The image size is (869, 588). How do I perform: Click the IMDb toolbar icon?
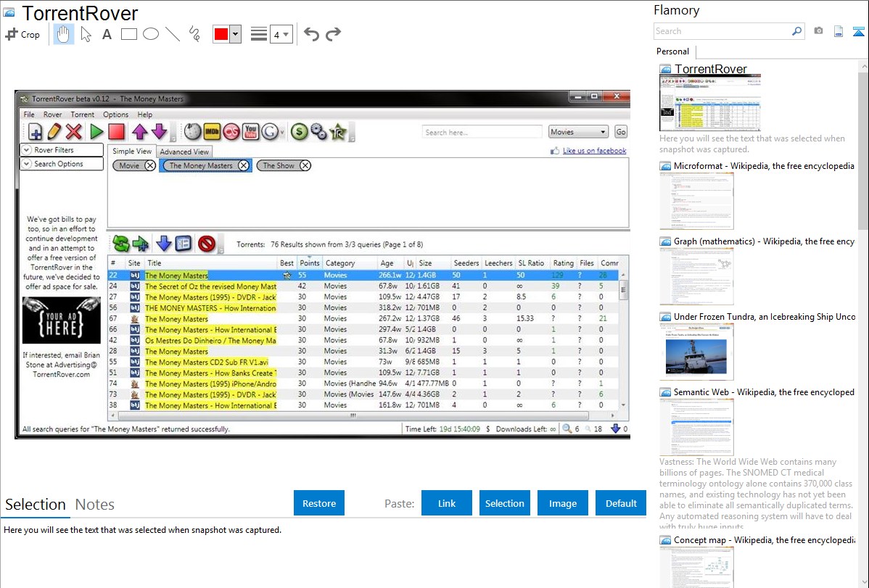tap(212, 132)
